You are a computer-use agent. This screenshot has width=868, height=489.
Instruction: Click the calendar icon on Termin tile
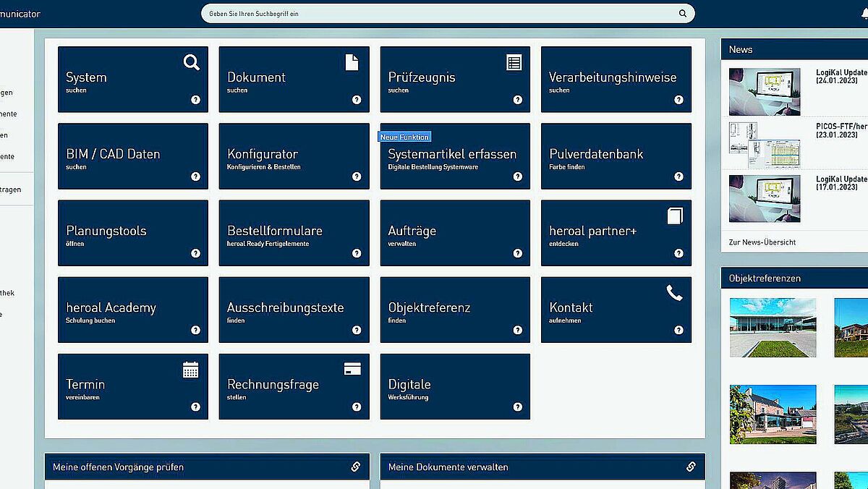[x=190, y=370]
